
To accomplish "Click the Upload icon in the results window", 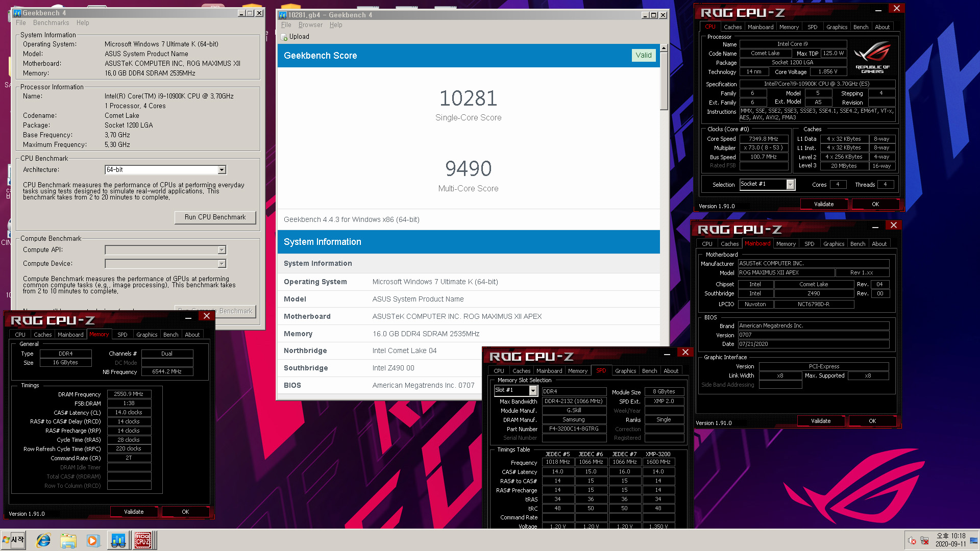I will 284,37.
